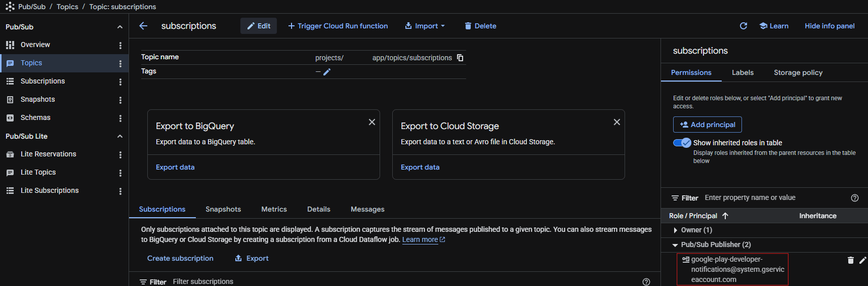868x286 pixels.
Task: Edit tags with the pencil icon
Action: click(x=327, y=72)
